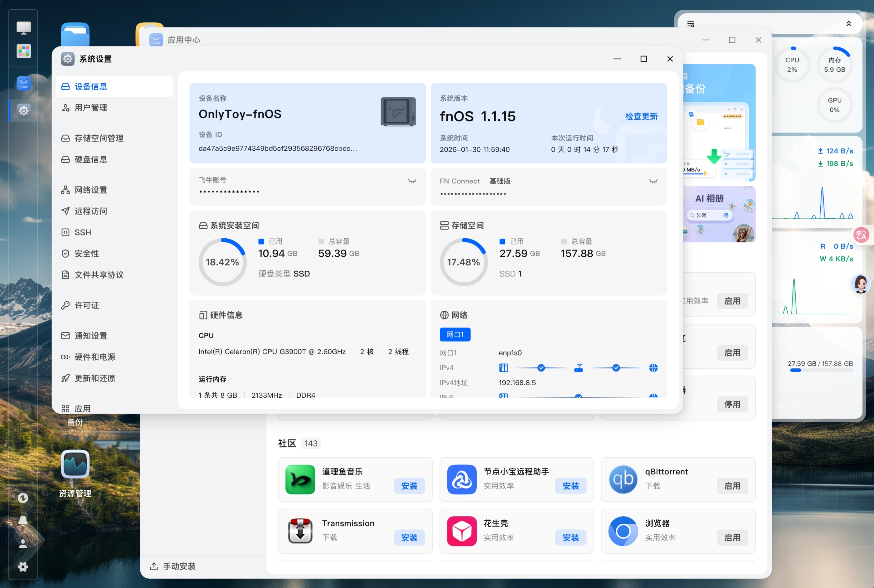Open the App Store icon in dock
This screenshot has width=874, height=588.
coord(24,83)
